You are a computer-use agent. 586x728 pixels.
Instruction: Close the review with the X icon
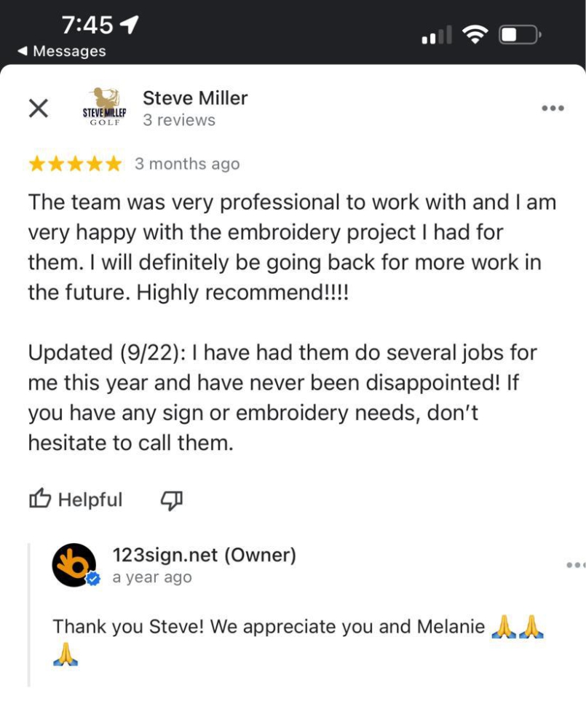(x=38, y=108)
